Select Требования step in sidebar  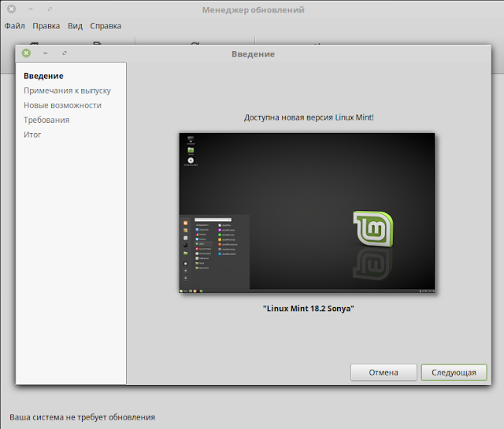(46, 120)
